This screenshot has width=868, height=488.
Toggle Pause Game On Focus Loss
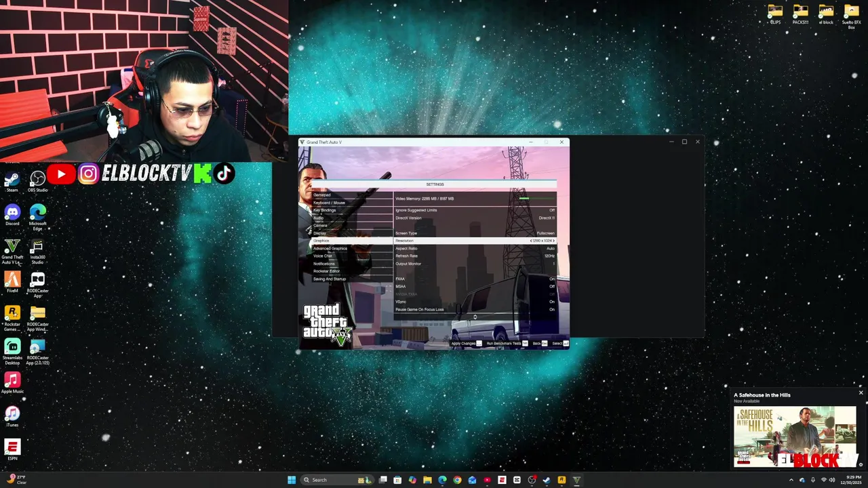point(475,309)
